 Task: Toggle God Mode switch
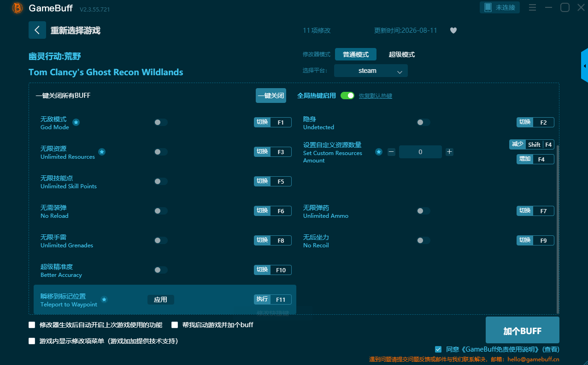[161, 122]
